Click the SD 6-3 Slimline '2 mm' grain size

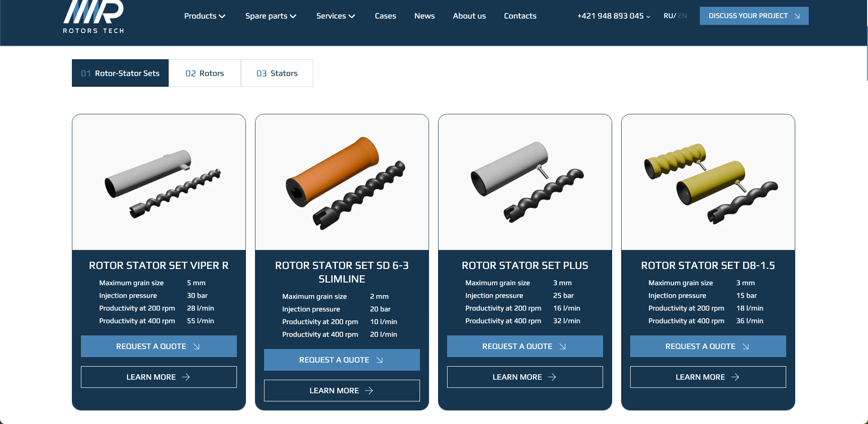pos(379,297)
